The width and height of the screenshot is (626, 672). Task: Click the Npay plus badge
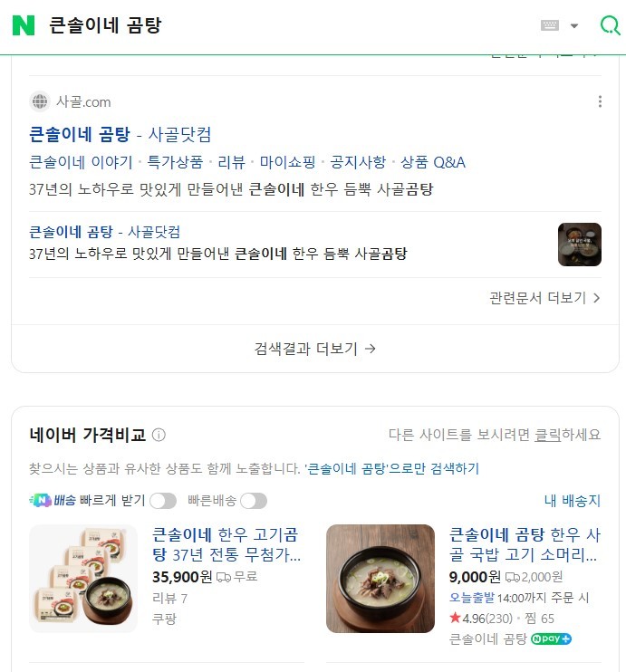point(551,639)
